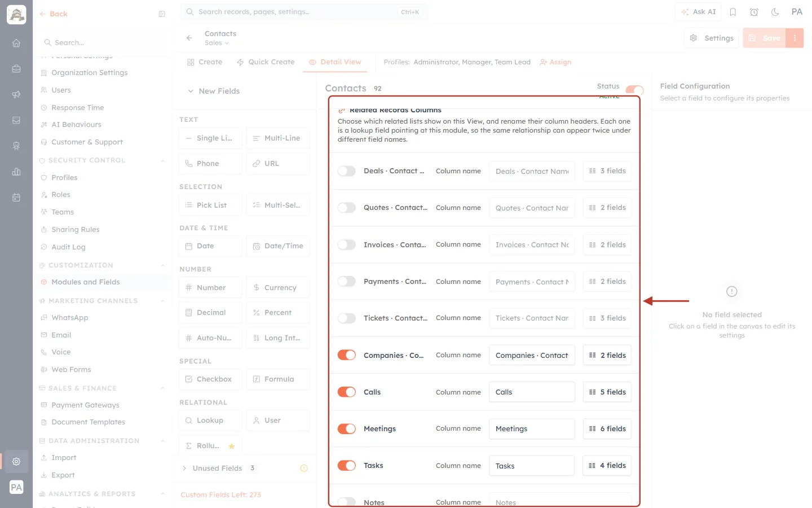Open the Sales dropdown under Contacts
The width and height of the screenshot is (812, 508).
(x=217, y=43)
